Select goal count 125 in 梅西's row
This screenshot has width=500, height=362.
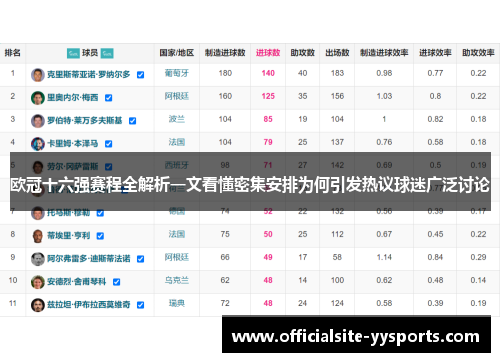pos(268,96)
